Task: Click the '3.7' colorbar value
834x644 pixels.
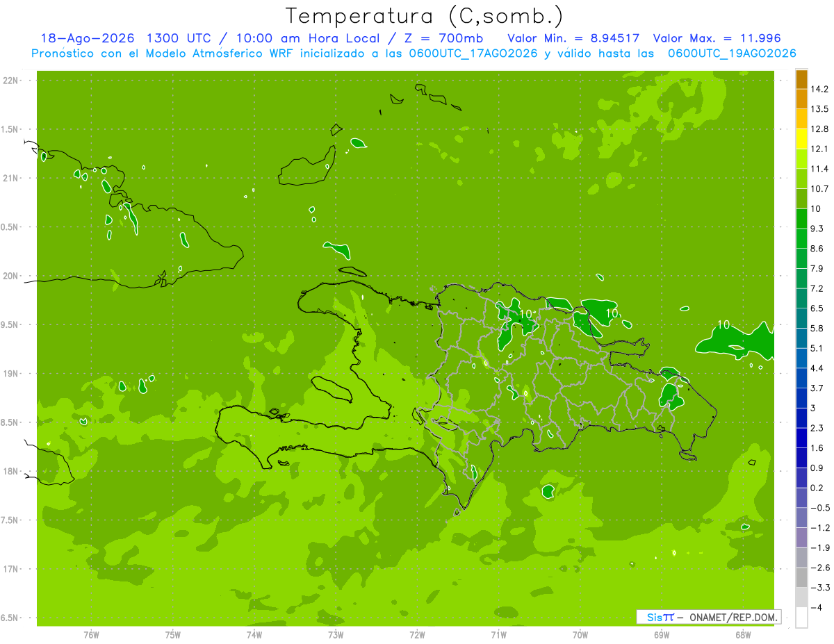Action: (x=817, y=388)
